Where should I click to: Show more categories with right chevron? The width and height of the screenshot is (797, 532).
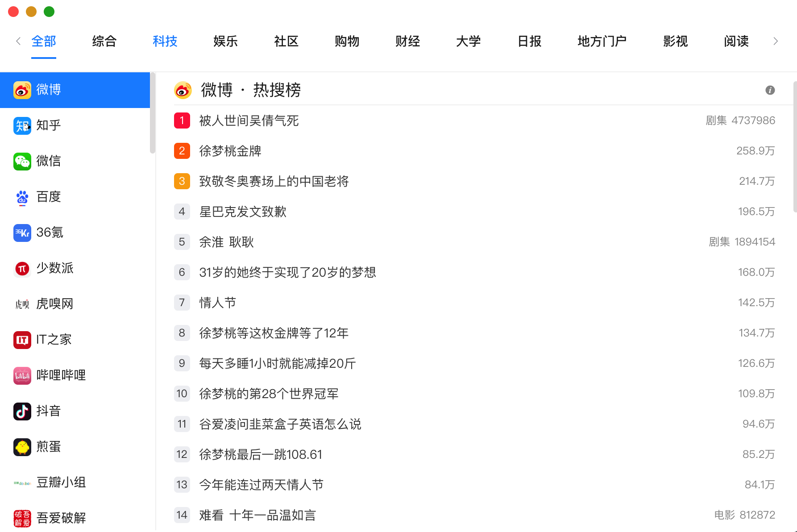tap(776, 41)
